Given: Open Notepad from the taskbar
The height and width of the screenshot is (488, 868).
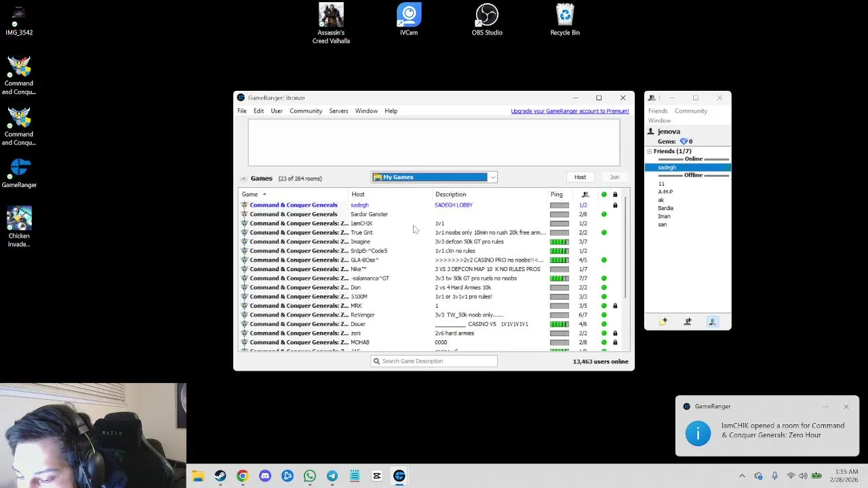Looking at the screenshot, I should [355, 476].
